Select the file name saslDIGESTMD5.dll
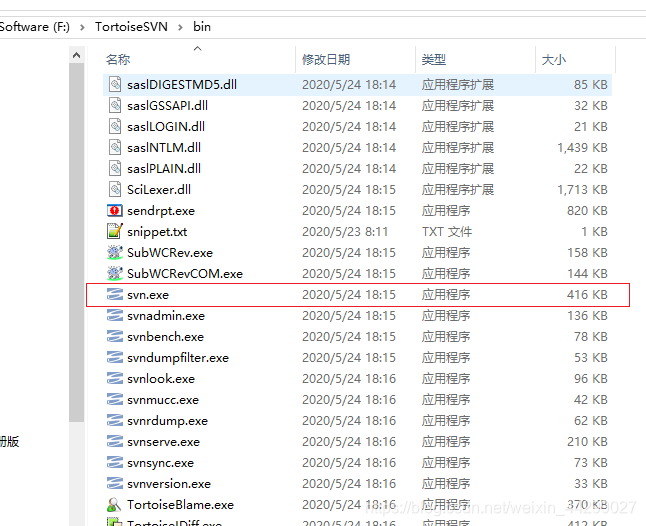The width and height of the screenshot is (646, 526). (182, 84)
